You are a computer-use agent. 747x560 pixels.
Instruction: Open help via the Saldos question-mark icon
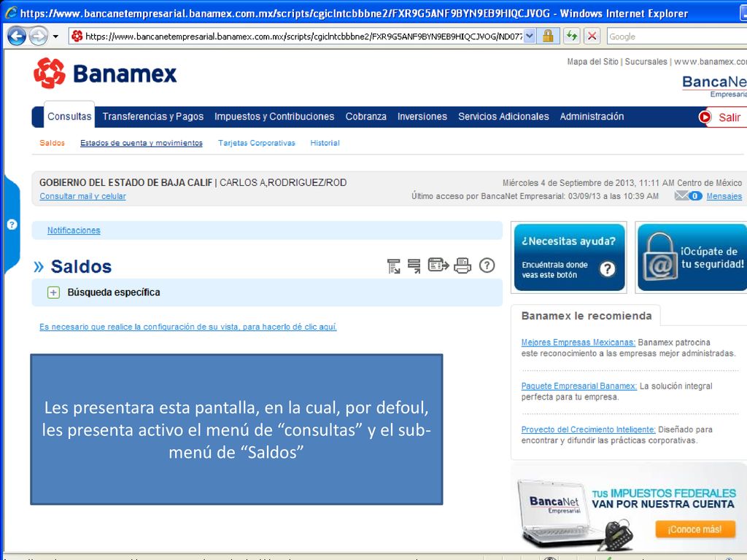point(487,265)
